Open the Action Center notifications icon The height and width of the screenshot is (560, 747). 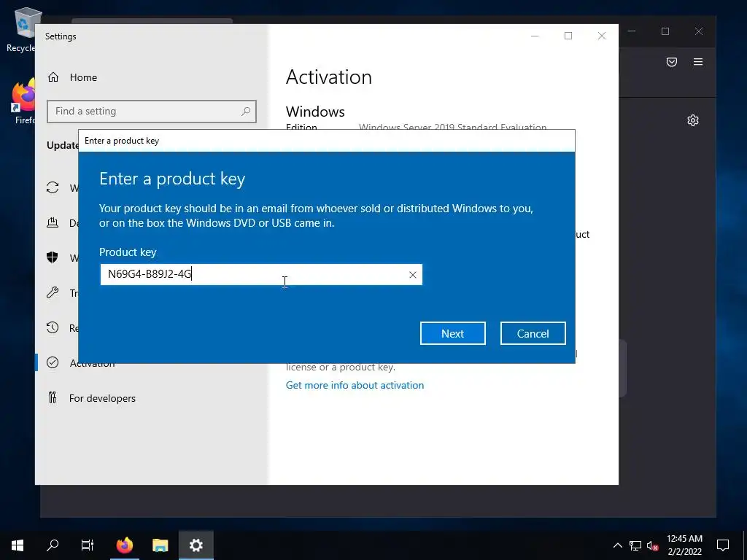click(723, 545)
